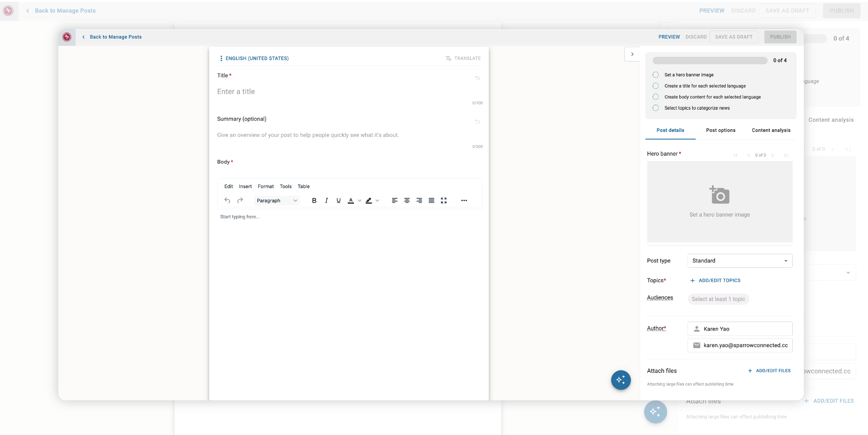Click the 'Select topics to categorize news' circle
Viewport: 868px width, 435px height.
click(655, 108)
